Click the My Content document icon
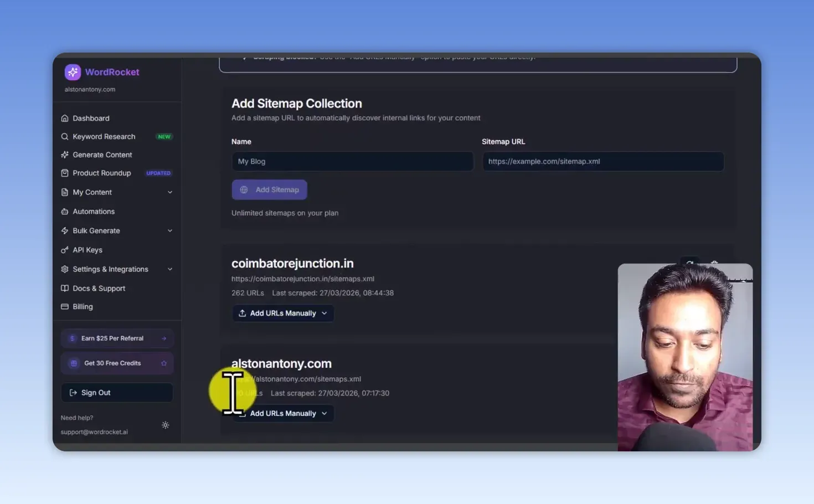This screenshot has height=504, width=814. point(65,192)
